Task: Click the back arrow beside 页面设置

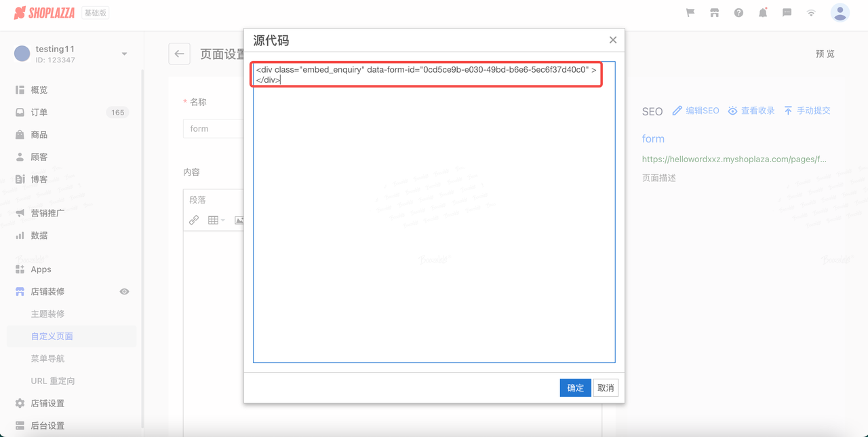Action: point(180,54)
